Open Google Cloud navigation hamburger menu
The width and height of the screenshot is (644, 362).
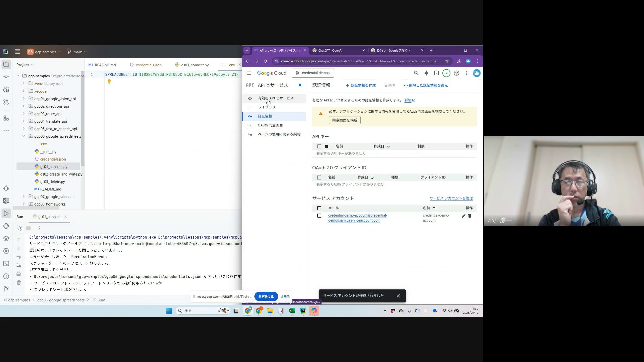[249, 73]
